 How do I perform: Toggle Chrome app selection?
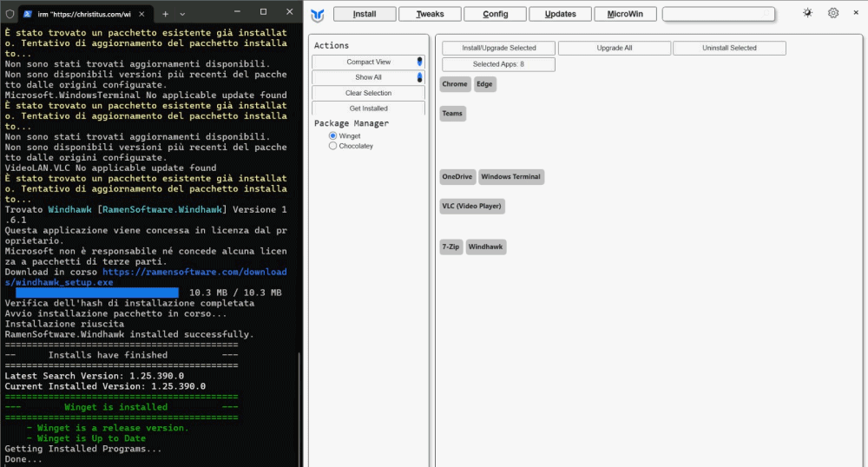tap(455, 84)
